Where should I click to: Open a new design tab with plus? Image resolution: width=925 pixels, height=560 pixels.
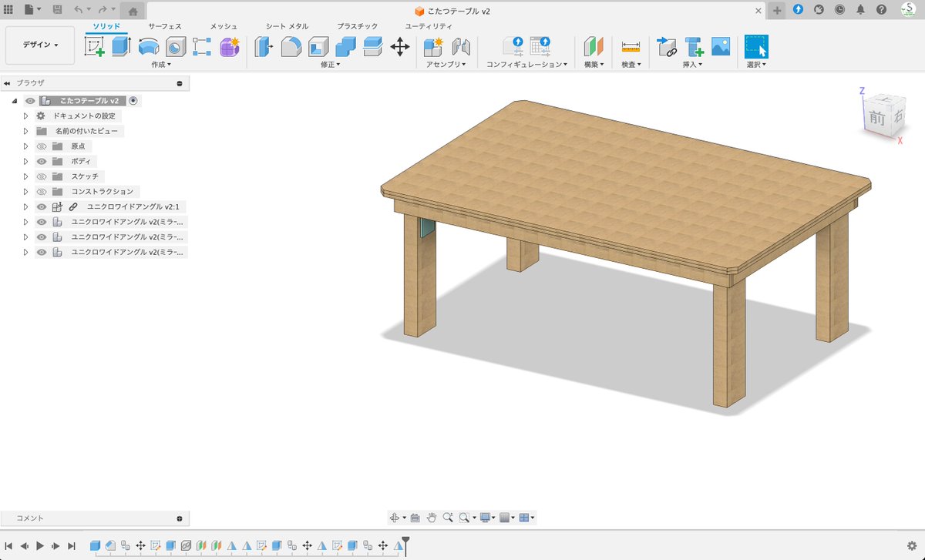point(777,10)
